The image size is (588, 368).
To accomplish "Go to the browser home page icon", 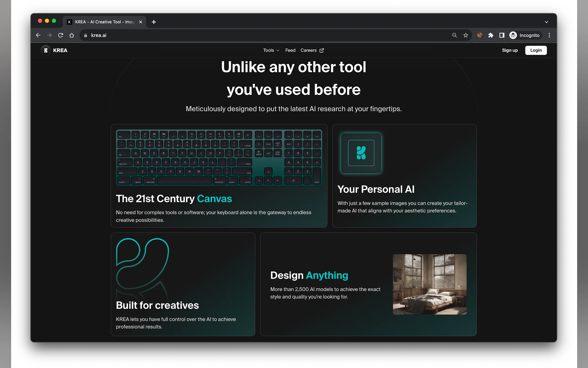I will coord(72,35).
